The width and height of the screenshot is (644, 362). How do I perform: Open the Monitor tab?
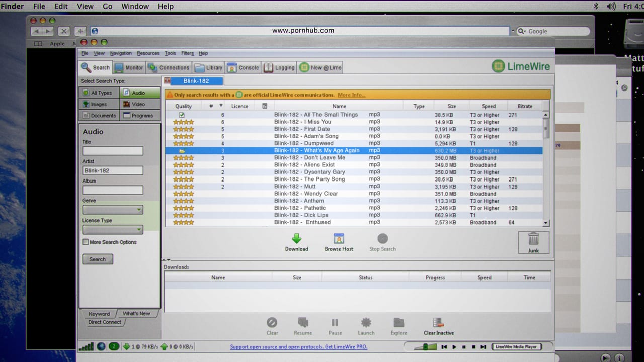129,67
